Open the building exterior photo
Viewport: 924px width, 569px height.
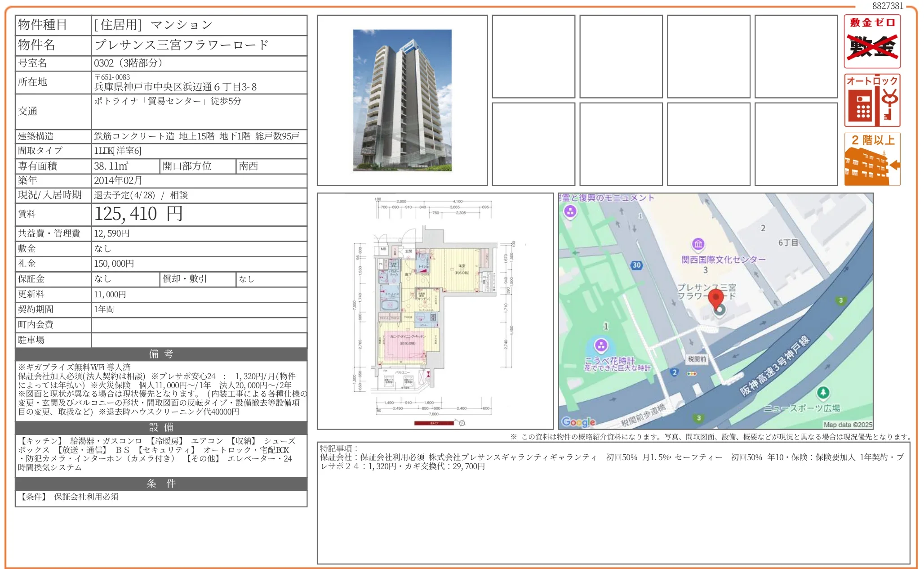(x=402, y=100)
